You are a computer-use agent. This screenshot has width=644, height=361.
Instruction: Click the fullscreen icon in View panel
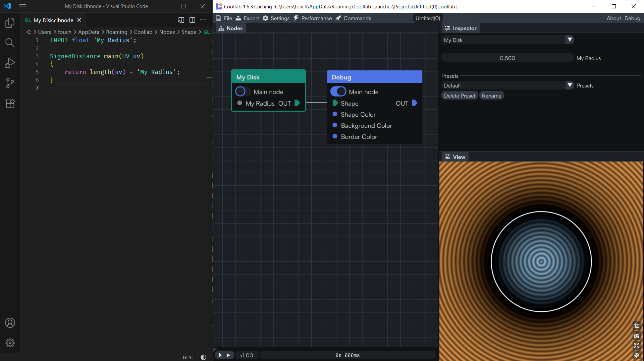point(636,346)
